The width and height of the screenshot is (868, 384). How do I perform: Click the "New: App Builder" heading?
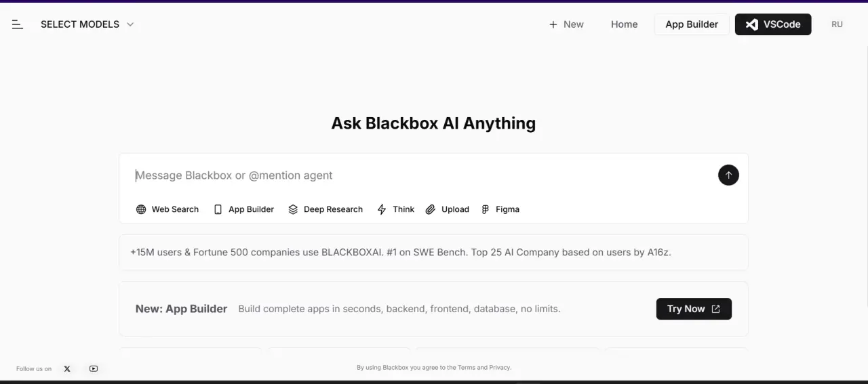(x=181, y=309)
